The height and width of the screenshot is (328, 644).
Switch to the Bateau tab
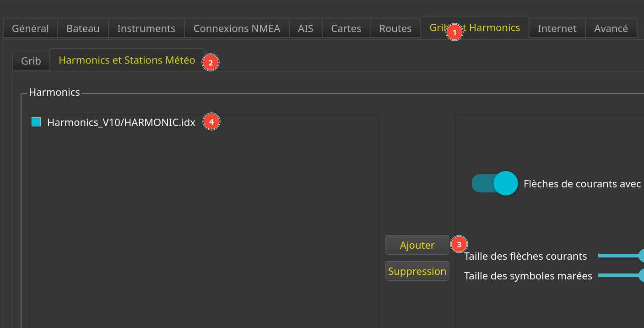[83, 28]
